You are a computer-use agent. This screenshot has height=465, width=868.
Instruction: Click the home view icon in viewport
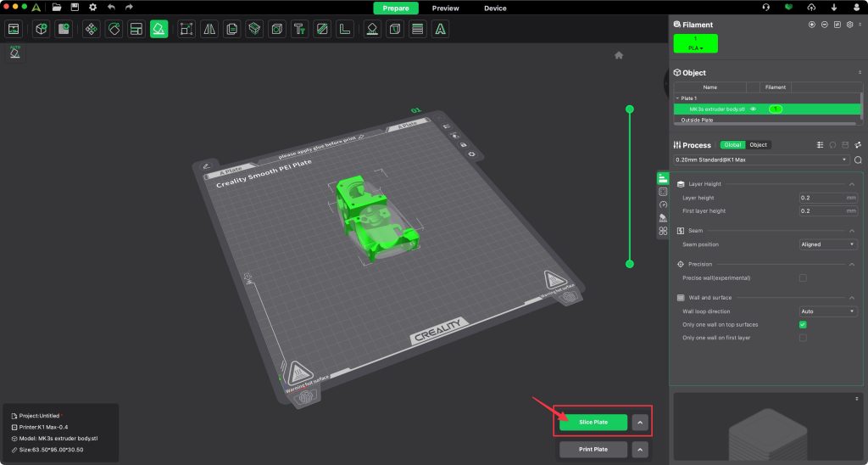click(619, 55)
